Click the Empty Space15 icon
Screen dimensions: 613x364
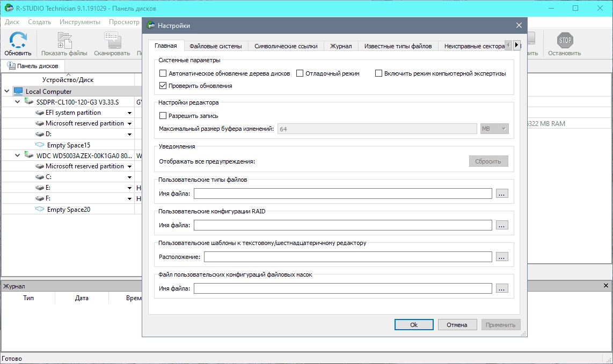40,145
